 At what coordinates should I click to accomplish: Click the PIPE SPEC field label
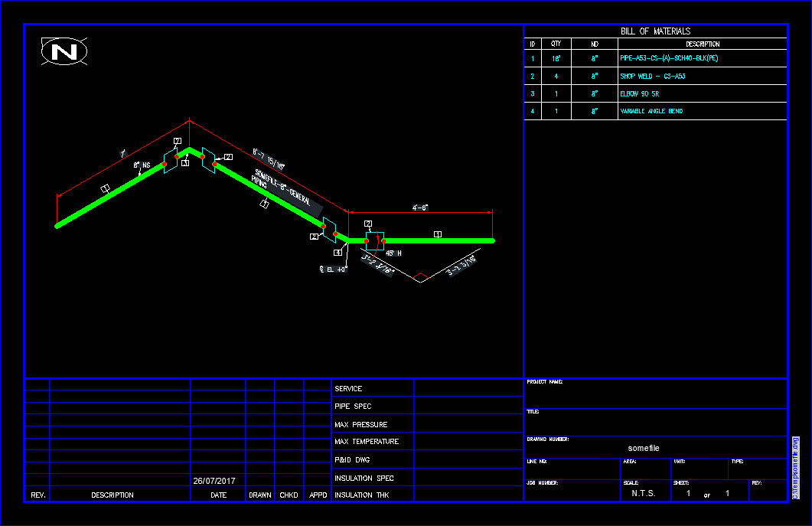[x=353, y=407]
